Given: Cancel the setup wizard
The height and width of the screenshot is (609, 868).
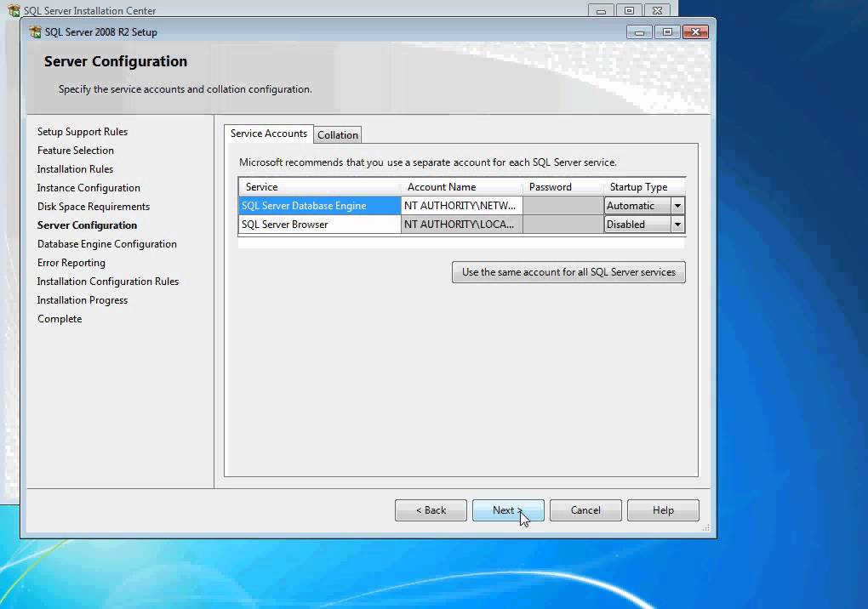Looking at the screenshot, I should point(585,510).
